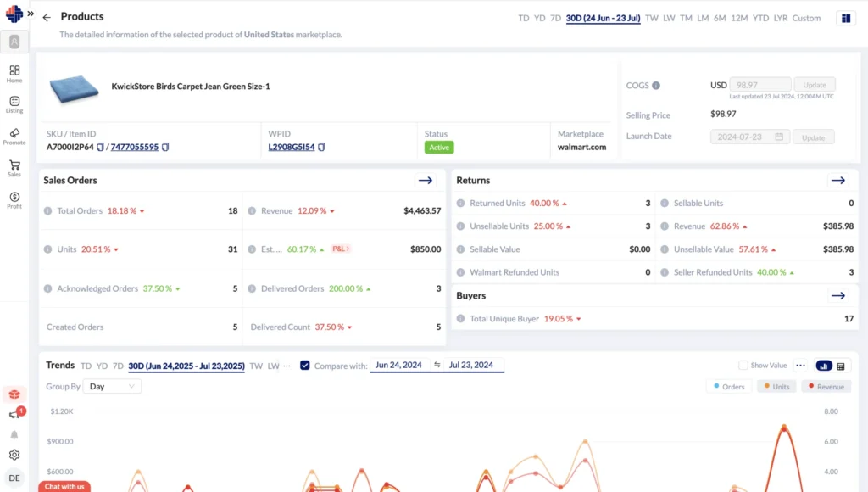Click the user avatar icon in sidebar
The image size is (868, 492).
coord(14,42)
